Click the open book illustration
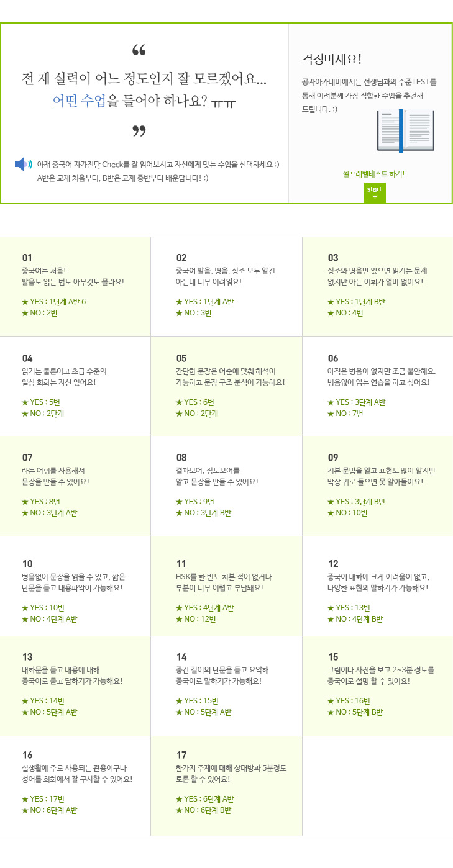 (405, 130)
